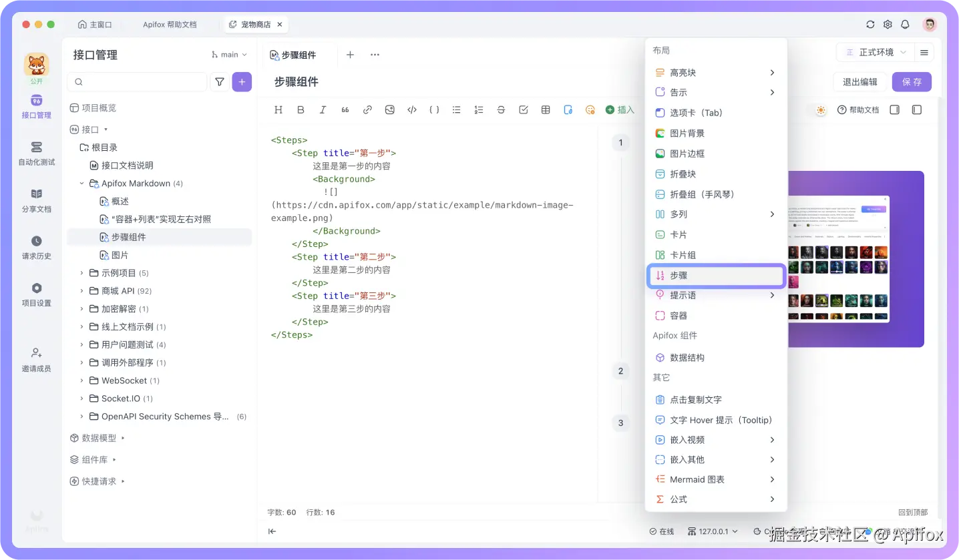Image resolution: width=959 pixels, height=560 pixels.
Task: Select 选项卡（Tab）menu item
Action: [716, 113]
